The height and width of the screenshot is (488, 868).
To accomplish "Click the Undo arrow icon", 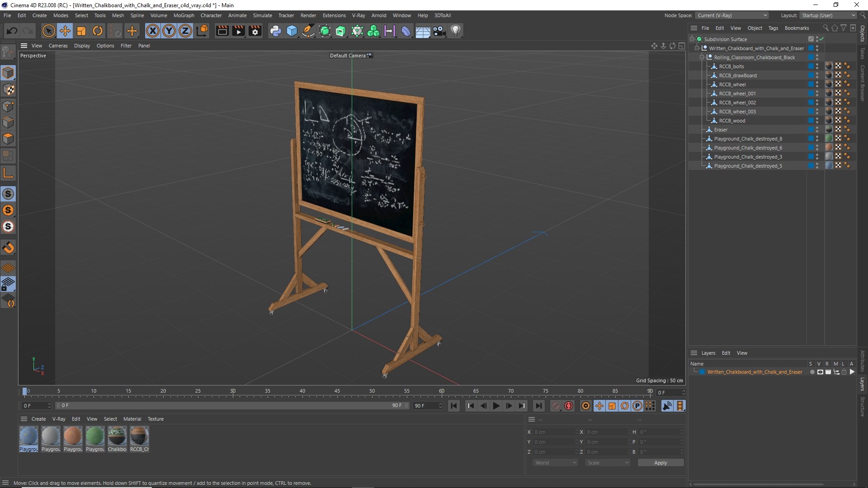I will [x=12, y=31].
